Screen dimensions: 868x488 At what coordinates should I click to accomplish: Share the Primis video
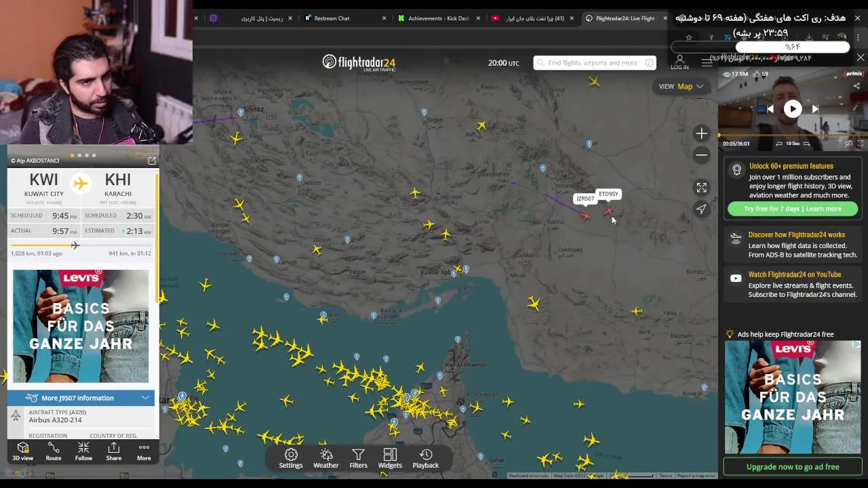[856, 86]
